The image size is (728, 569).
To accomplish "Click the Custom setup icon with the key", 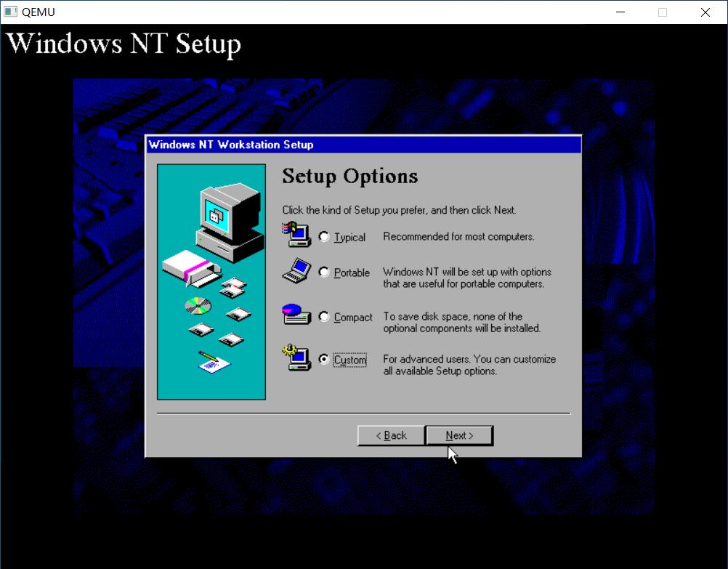I will [296, 358].
